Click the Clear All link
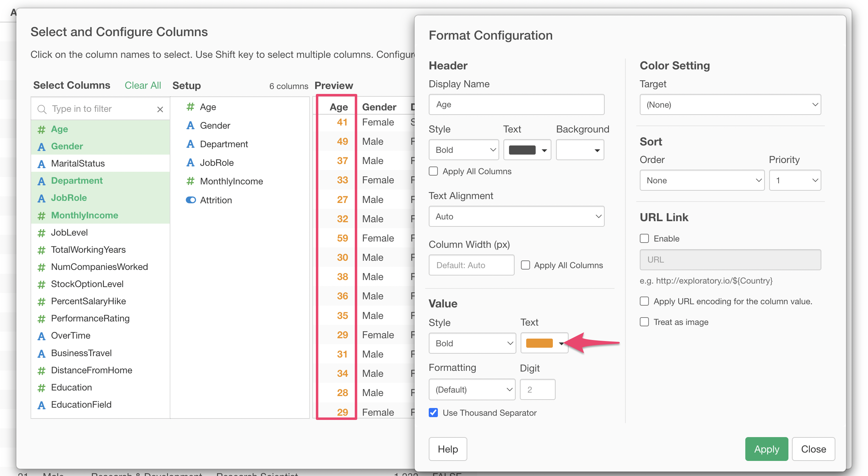Screen dimensions: 868x476 pos(143,85)
